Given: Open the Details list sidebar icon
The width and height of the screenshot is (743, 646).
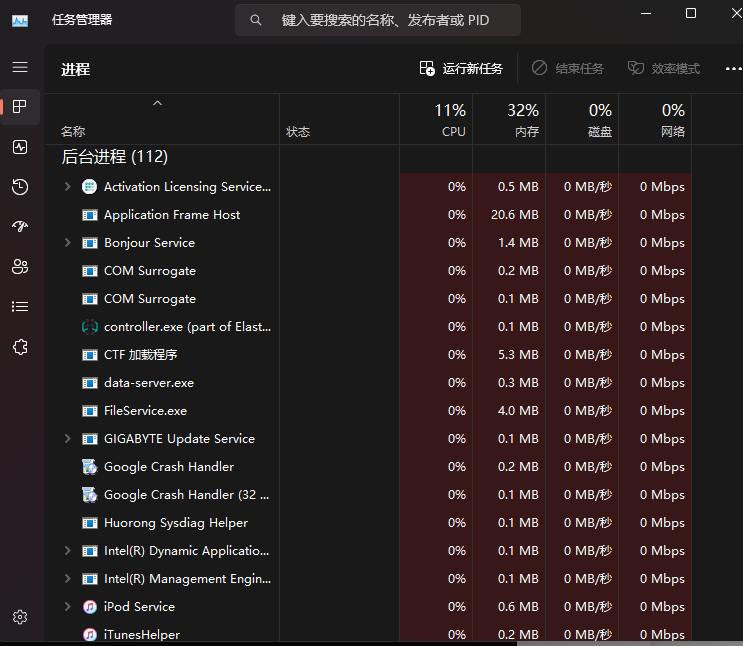Looking at the screenshot, I should click(20, 307).
